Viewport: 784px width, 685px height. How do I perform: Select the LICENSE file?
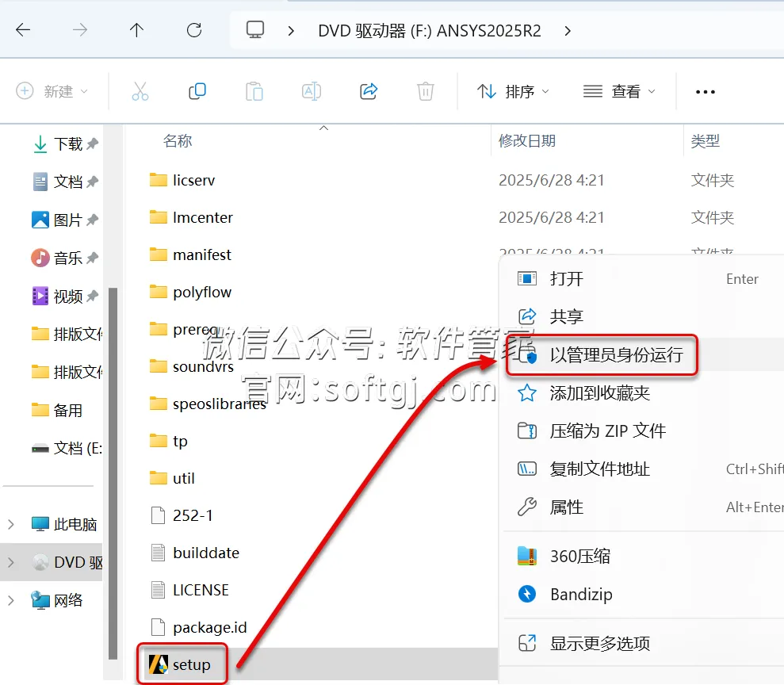(x=189, y=590)
